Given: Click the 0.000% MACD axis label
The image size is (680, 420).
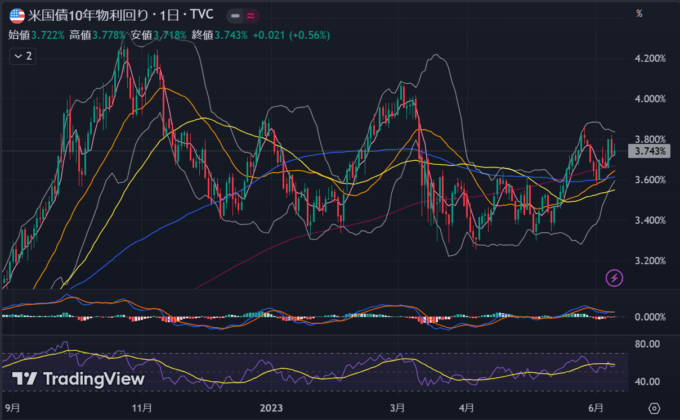Looking at the screenshot, I should point(650,317).
